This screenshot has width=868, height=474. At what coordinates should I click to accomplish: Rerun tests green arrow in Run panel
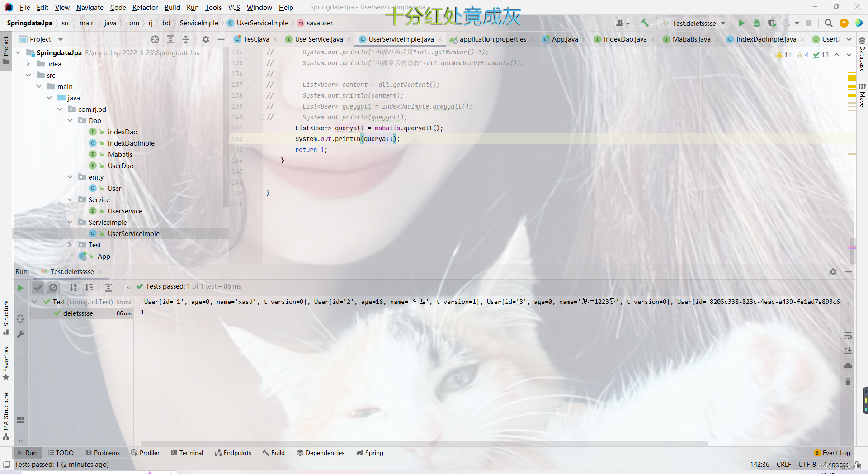pos(20,288)
